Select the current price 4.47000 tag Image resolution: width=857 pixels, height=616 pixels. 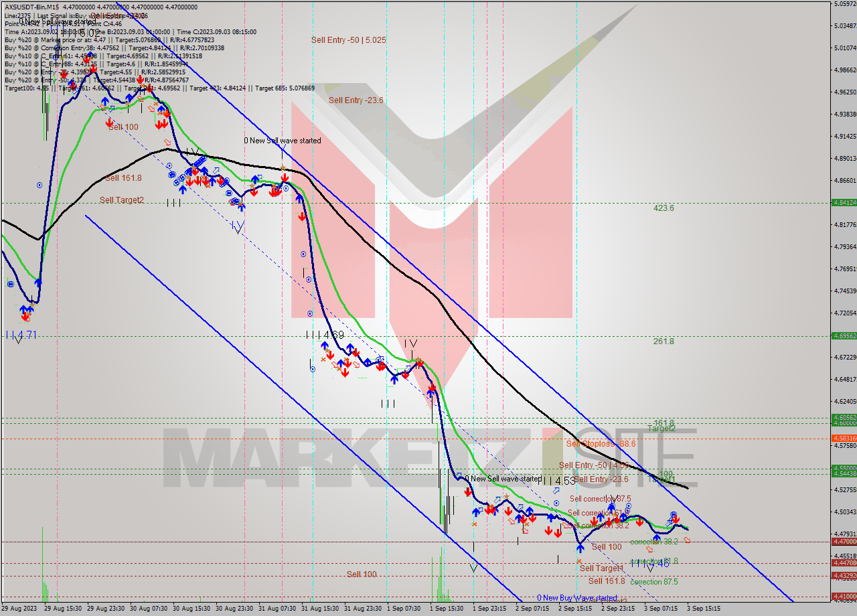(x=844, y=541)
